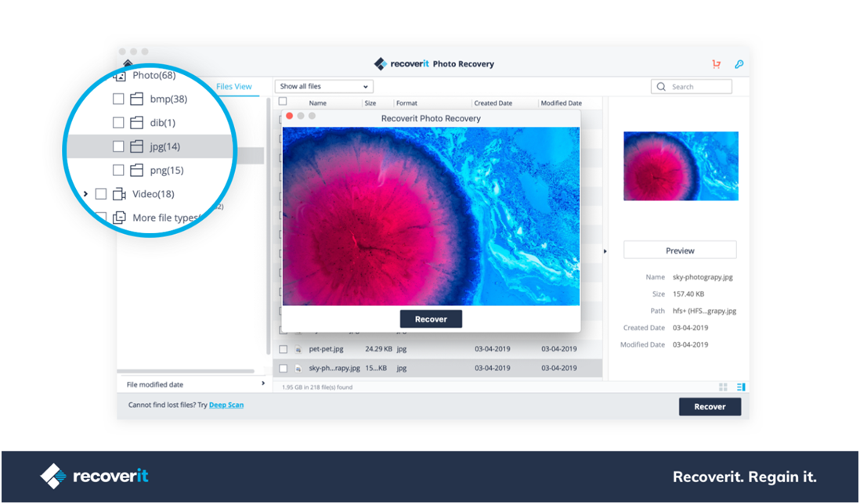Click the Video camera icon in tree
Screen dimensions: 860x504
(x=119, y=194)
